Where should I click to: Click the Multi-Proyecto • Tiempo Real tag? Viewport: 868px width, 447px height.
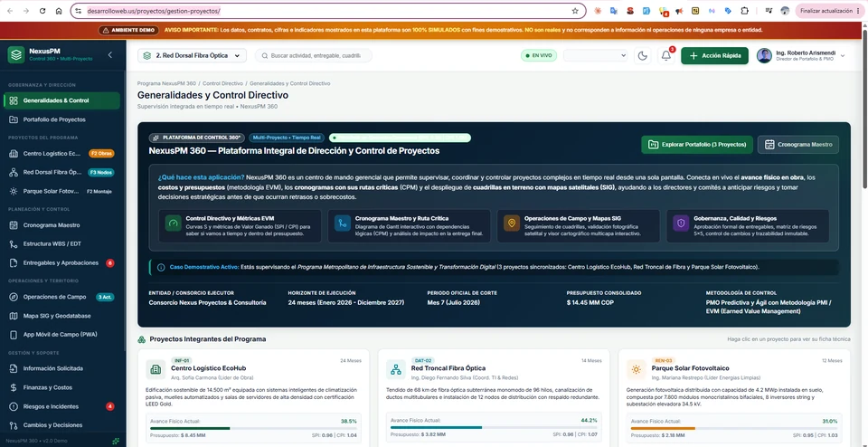click(x=287, y=138)
